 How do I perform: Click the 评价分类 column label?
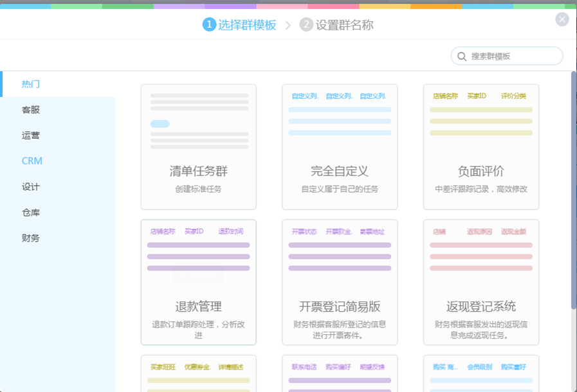[x=513, y=96]
